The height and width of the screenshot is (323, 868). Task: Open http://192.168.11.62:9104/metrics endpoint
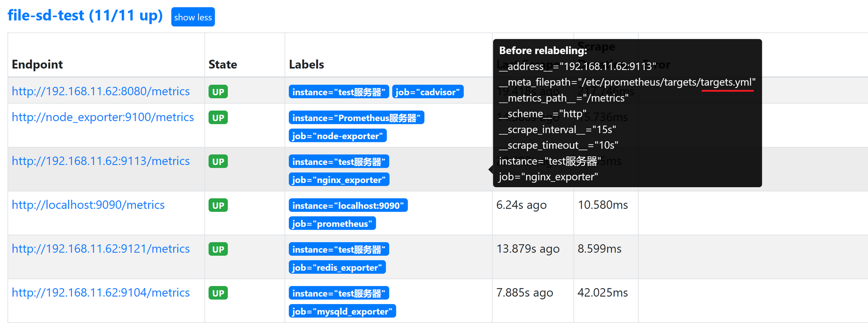click(101, 292)
